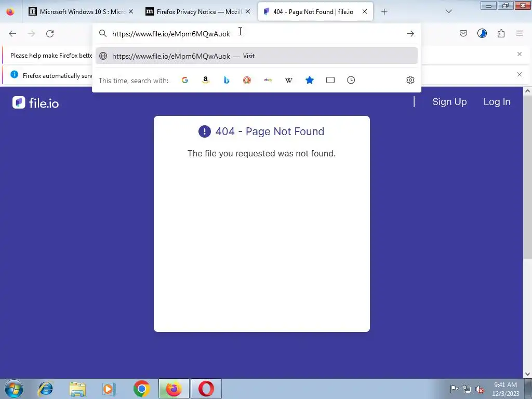Search this time with DuckDuckGo

[247, 80]
